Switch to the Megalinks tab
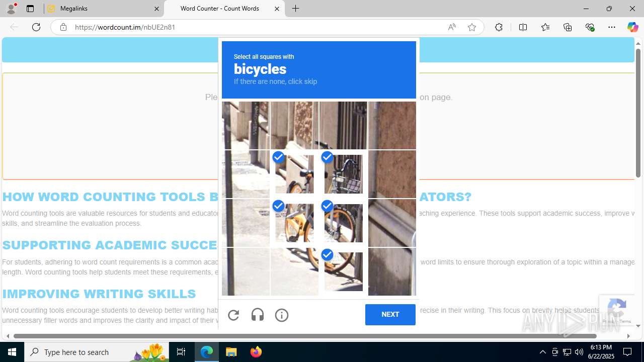 pos(104,9)
